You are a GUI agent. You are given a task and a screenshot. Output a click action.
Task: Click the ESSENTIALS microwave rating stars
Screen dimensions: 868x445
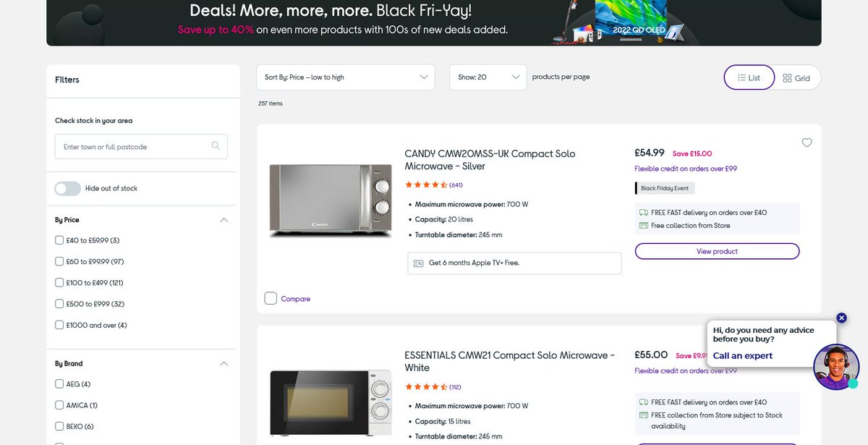tap(426, 386)
